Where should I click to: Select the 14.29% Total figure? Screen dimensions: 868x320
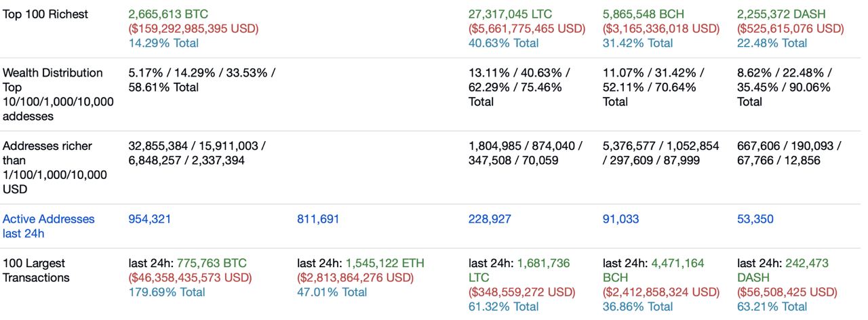coord(163,43)
